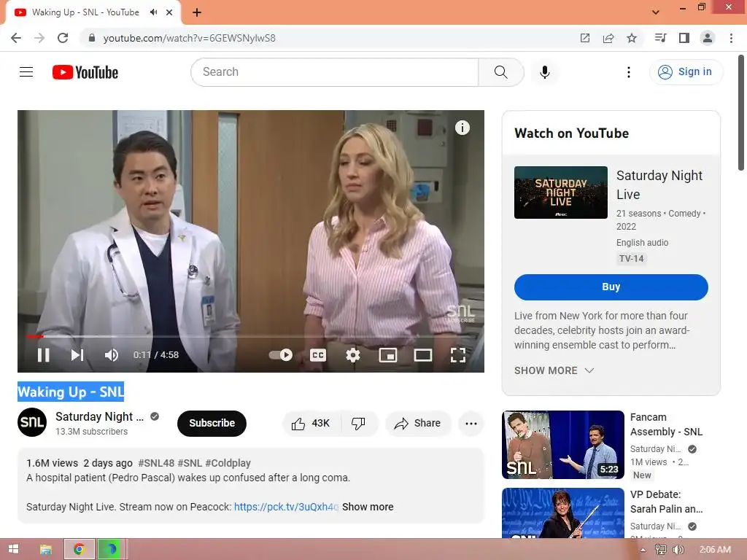
Task: Click Chrome icon in the taskbar
Action: 79,550
